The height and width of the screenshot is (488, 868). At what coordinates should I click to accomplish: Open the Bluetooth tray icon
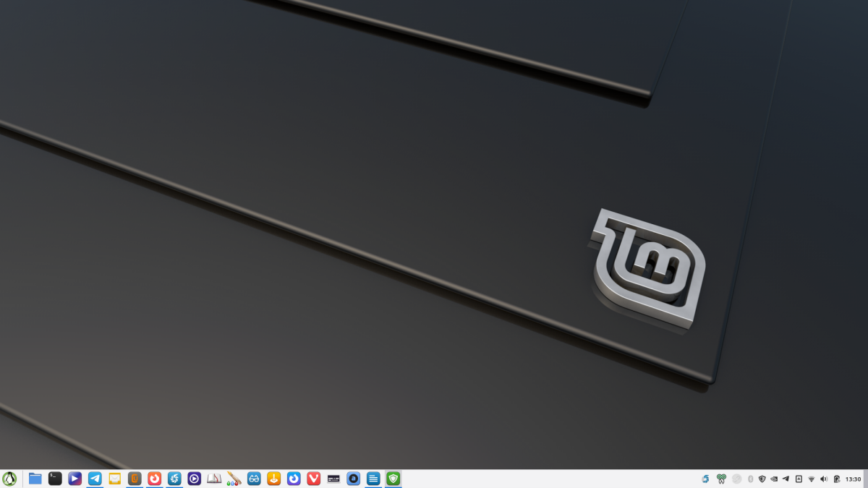pos(750,478)
